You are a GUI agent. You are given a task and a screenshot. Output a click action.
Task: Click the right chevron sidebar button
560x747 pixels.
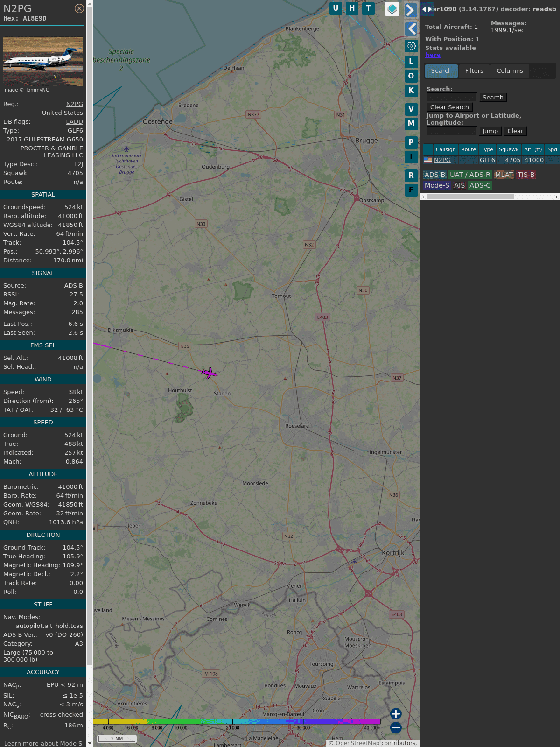pyautogui.click(x=411, y=10)
